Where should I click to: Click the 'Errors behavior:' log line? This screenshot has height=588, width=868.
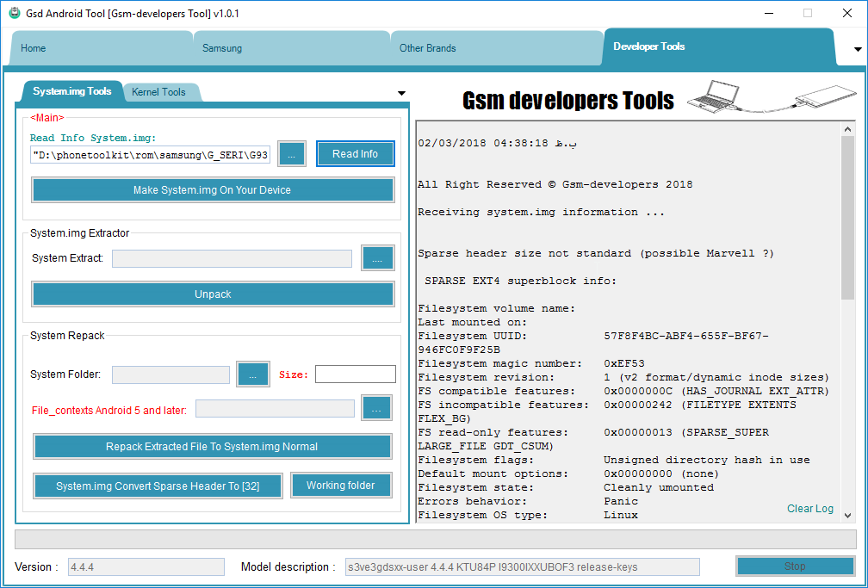point(528,501)
